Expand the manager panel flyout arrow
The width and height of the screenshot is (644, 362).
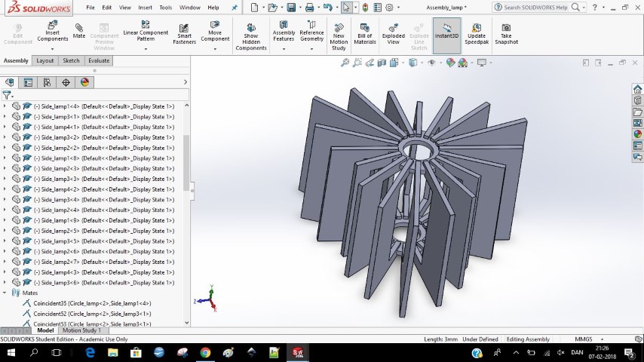point(186,82)
